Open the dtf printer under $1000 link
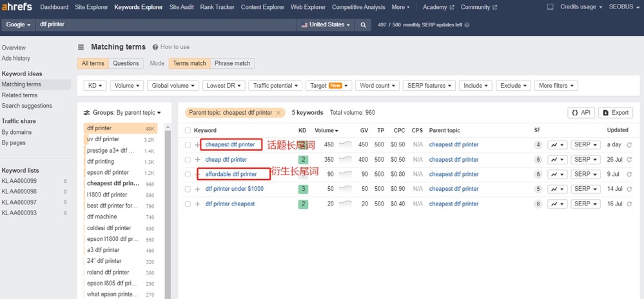Image resolution: width=644 pixels, height=299 pixels. 235,189
